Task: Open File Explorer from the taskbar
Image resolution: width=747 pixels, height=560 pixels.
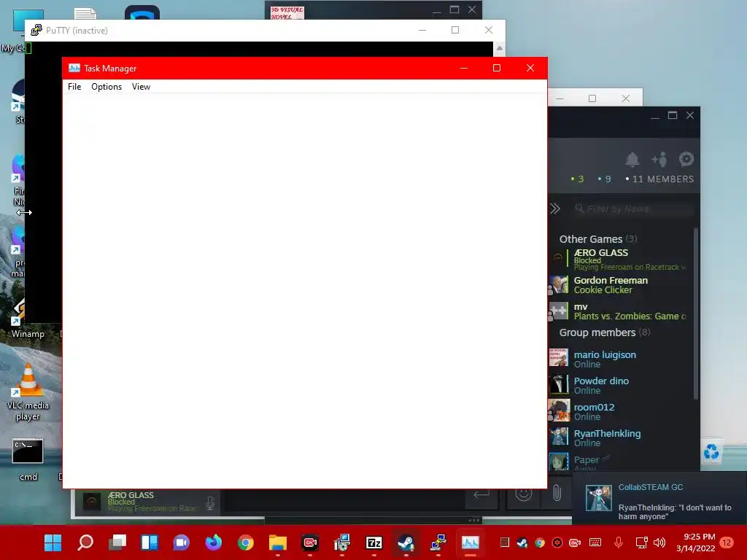Action: (278, 542)
